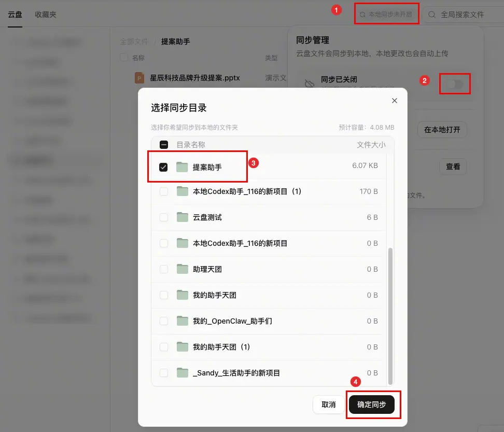Click the 提案助手 breadcrumb
504x432 pixels.
pyautogui.click(x=175, y=41)
